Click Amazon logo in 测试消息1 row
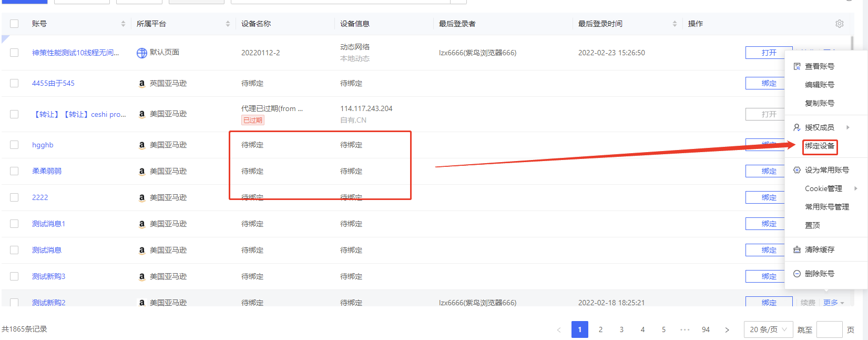The image size is (868, 340). click(141, 224)
